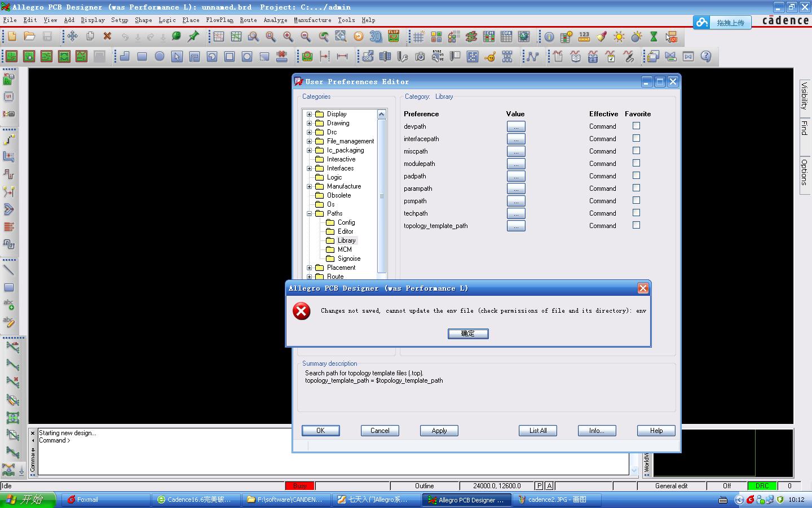Click the Open folder toolbar icon
Image resolution: width=812 pixels, height=508 pixels.
[29, 36]
